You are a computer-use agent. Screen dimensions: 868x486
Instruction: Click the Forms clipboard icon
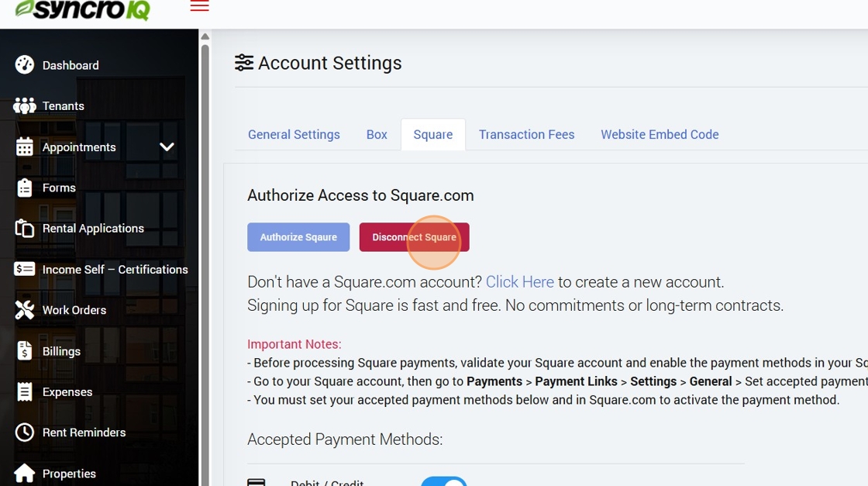click(x=24, y=188)
